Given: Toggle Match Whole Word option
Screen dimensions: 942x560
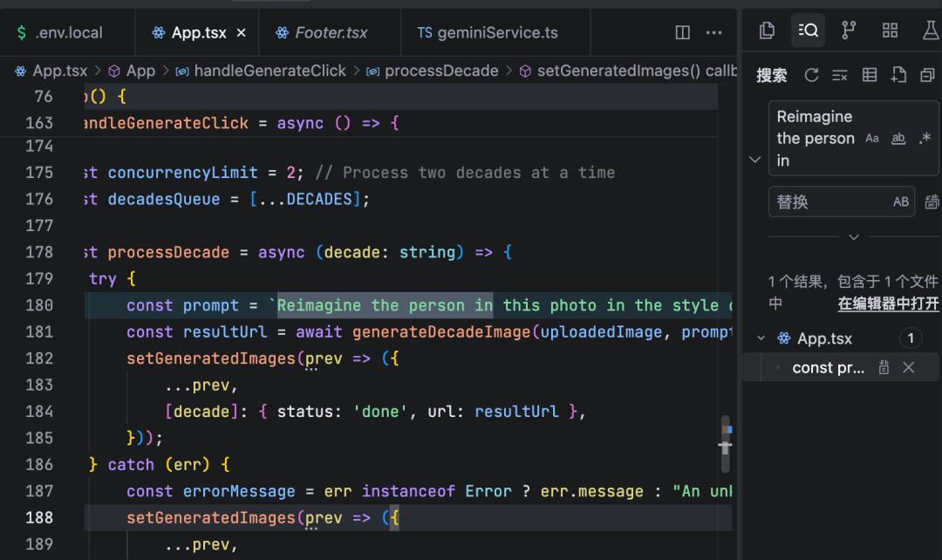Looking at the screenshot, I should click(x=898, y=139).
